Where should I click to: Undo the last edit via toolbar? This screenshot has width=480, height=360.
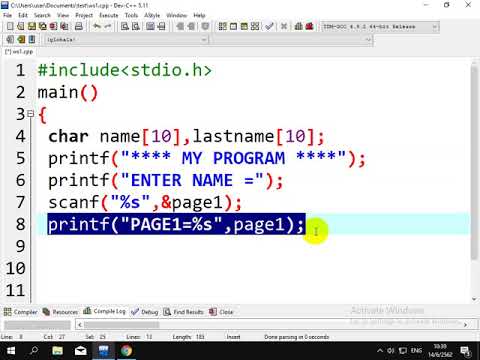pos(97,26)
